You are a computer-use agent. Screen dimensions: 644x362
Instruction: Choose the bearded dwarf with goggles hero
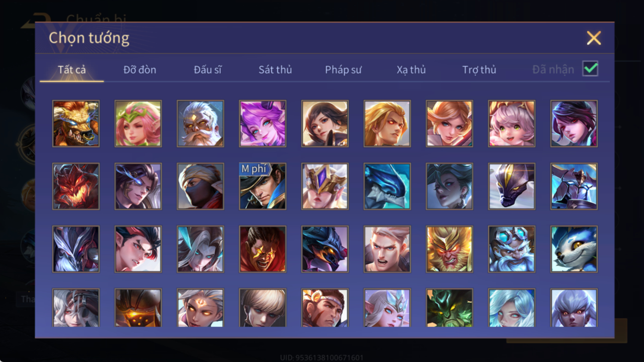coord(512,249)
